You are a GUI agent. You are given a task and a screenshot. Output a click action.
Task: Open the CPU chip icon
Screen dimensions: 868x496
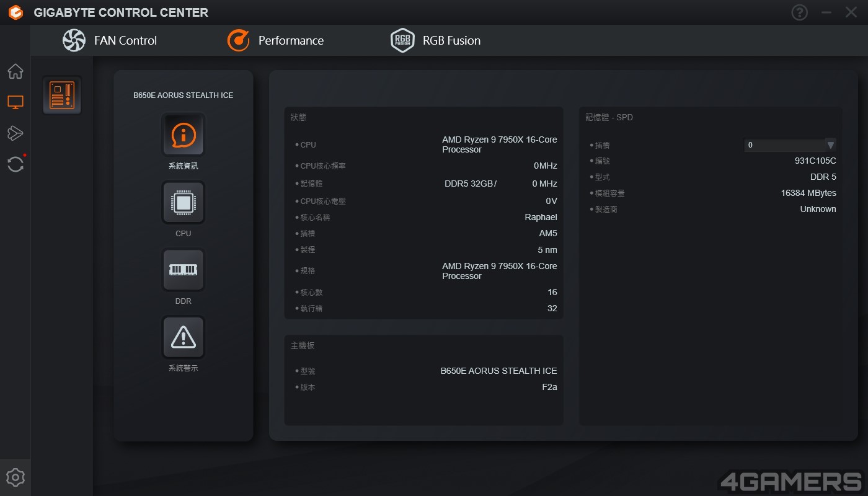[184, 202]
